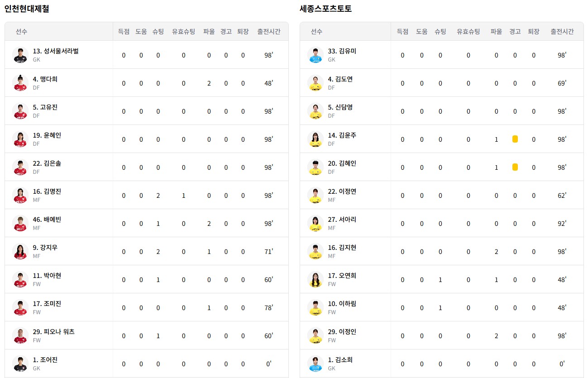The width and height of the screenshot is (588, 378).
Task: Select player name 17. 오연희
Action: 342,276
